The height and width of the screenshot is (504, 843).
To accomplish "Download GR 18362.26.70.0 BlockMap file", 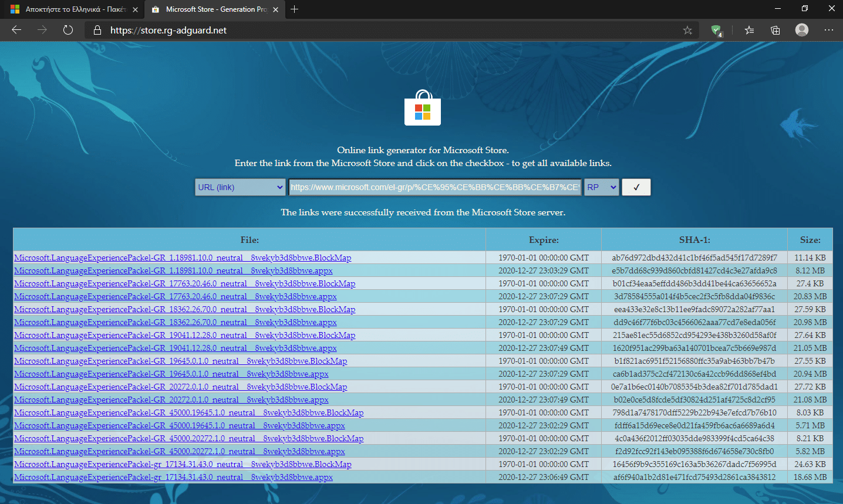I will [185, 309].
